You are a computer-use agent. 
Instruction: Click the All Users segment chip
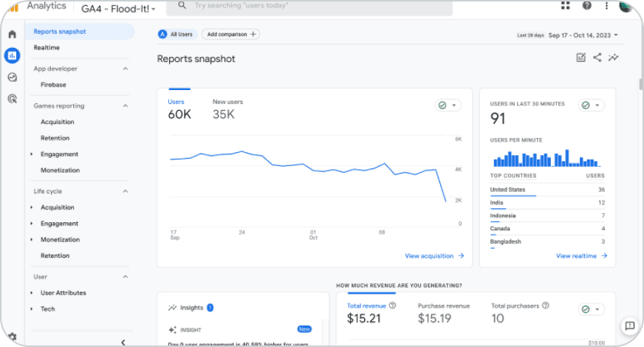(x=177, y=35)
